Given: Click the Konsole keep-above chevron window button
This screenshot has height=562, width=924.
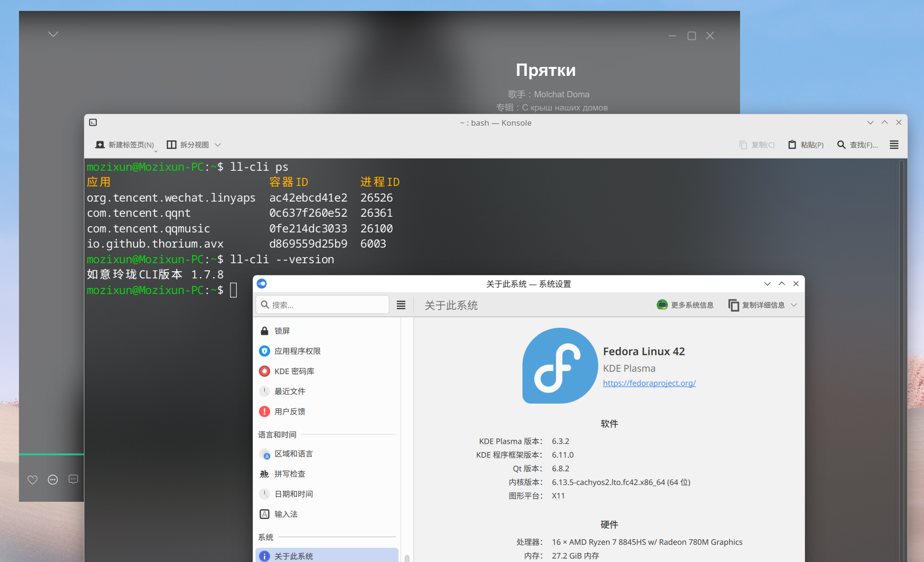Looking at the screenshot, I should tap(885, 122).
